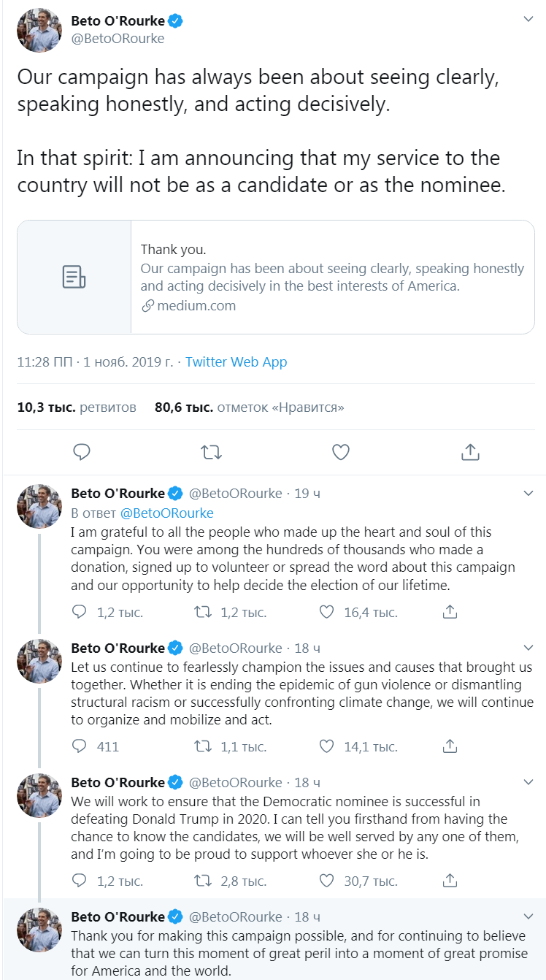Share the Democratic nominee reply tweet

pos(450,881)
